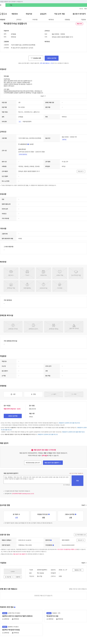Image resolution: width=87 pixels, height=644 pixels.
Task: Click the 차량유지비 benefit icon
Action: click(x=43, y=273)
